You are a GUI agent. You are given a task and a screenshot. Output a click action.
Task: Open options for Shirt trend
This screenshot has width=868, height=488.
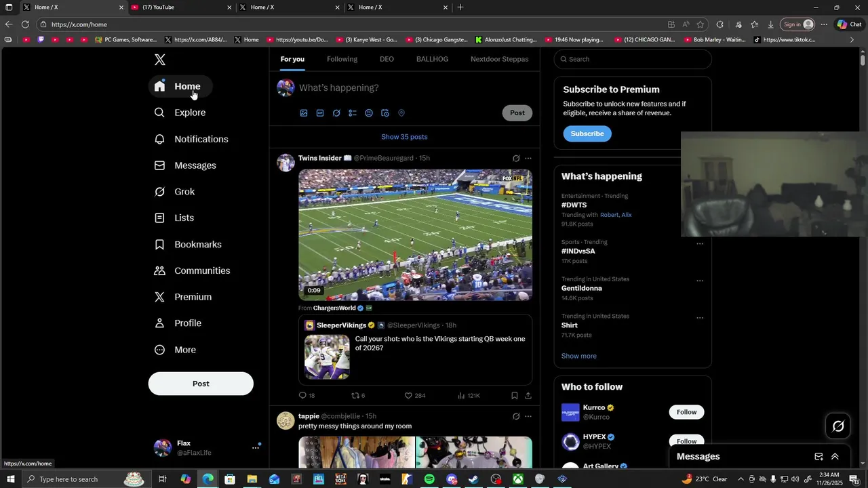(x=700, y=318)
